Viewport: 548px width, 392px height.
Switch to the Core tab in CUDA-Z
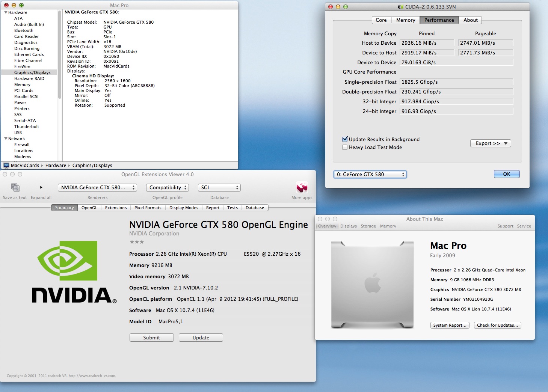tap(381, 20)
